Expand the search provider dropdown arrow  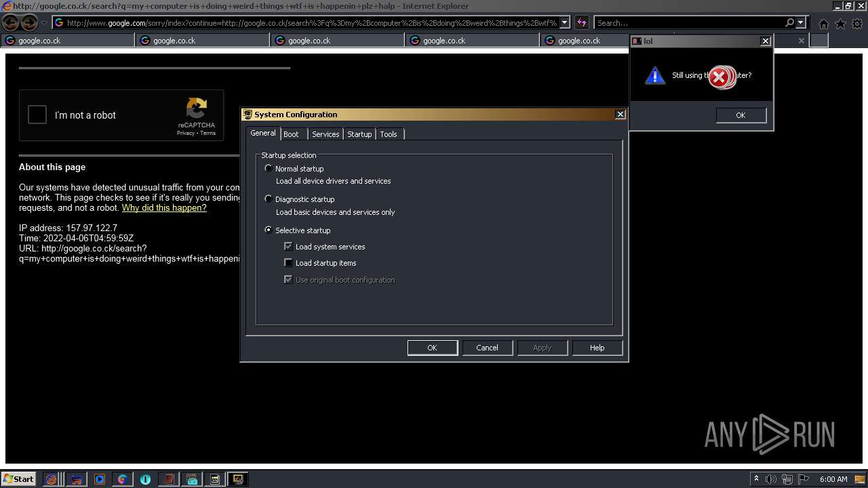click(x=801, y=23)
